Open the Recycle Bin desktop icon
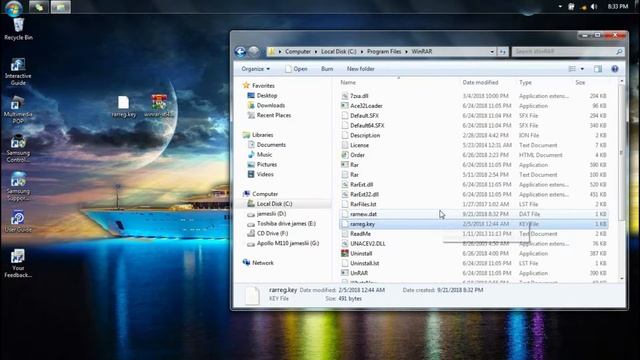This screenshot has width=640, height=360. (x=18, y=29)
